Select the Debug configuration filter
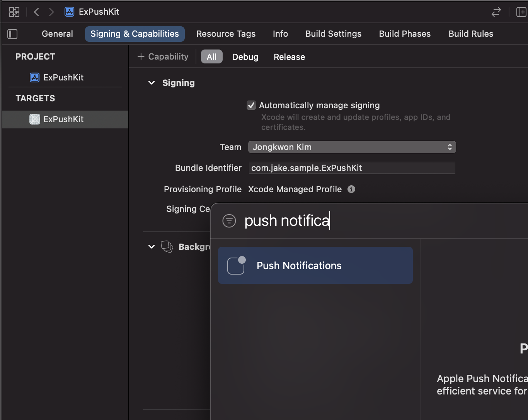 point(245,57)
